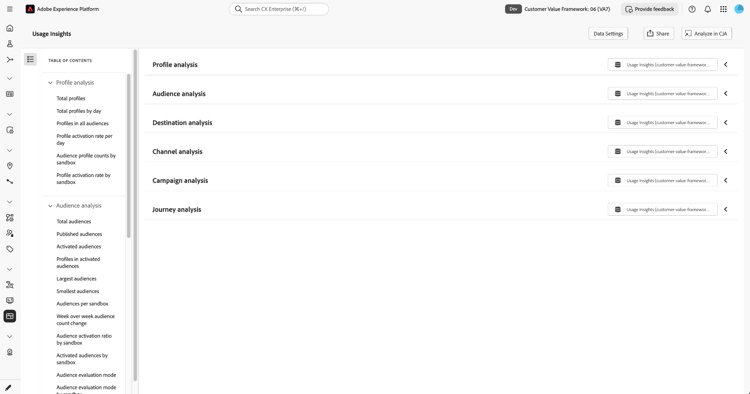Click the speech bubble icon in Provide feedback
This screenshot has width=750, height=394.
(629, 9)
